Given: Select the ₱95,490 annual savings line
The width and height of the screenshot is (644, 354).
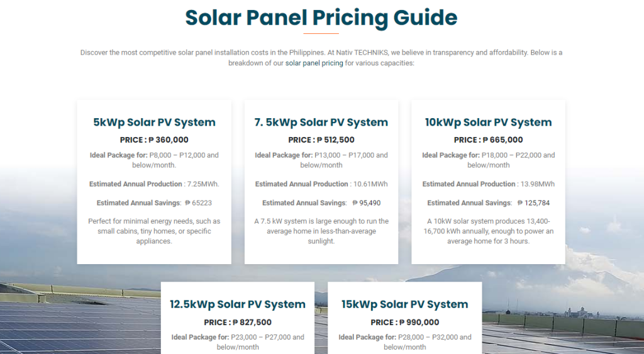Looking at the screenshot, I should (321, 203).
